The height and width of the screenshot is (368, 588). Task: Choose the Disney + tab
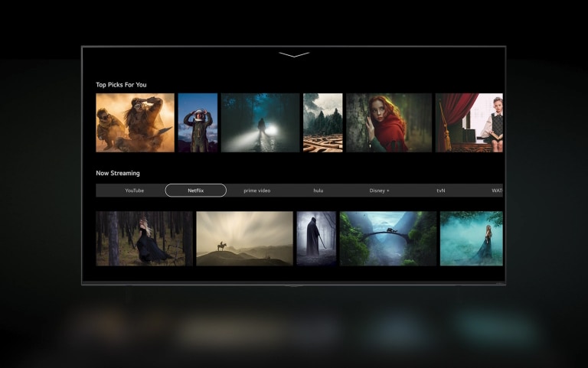(x=379, y=191)
